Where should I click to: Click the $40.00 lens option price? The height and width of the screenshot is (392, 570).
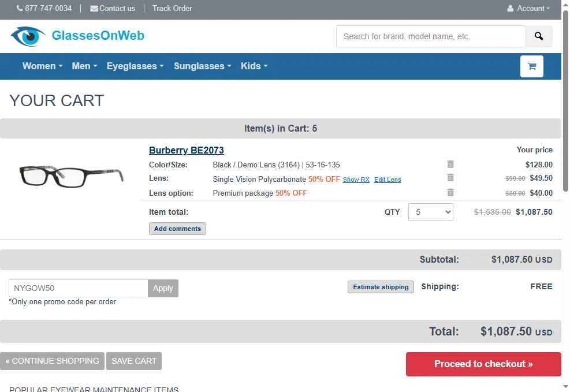pyautogui.click(x=541, y=193)
